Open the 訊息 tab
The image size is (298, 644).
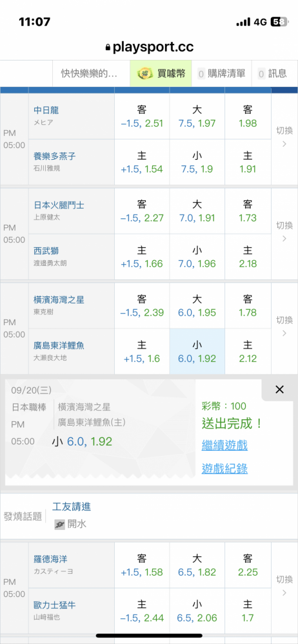[x=272, y=73]
